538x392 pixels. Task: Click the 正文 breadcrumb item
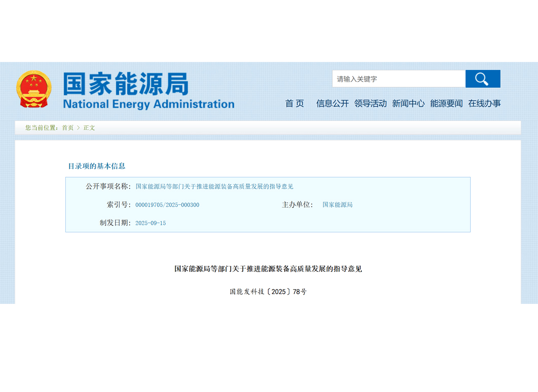[x=89, y=128]
